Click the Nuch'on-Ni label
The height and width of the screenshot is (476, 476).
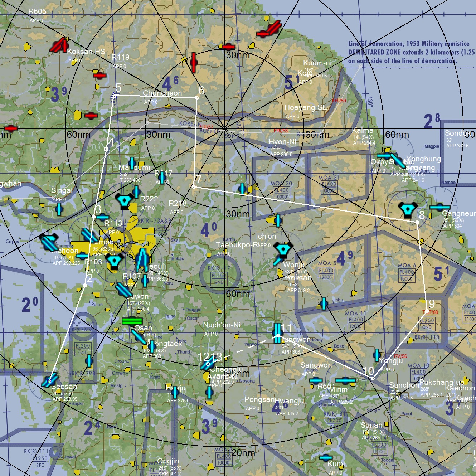(x=222, y=325)
